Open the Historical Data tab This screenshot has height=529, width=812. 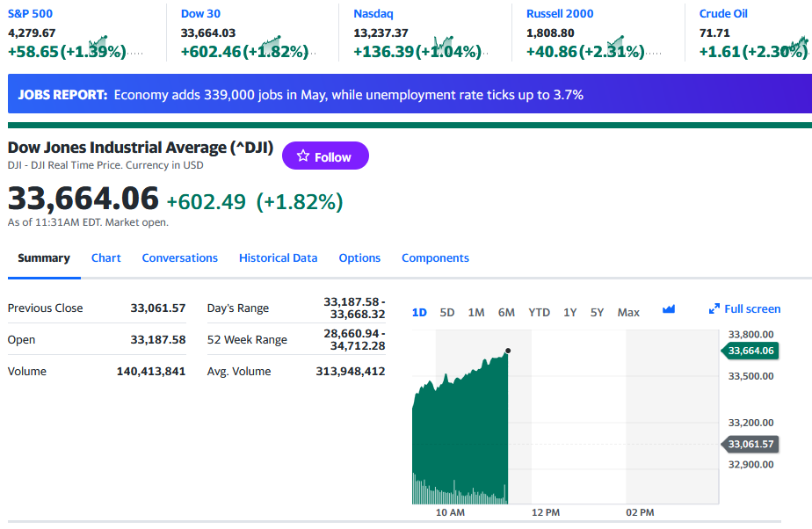[278, 257]
